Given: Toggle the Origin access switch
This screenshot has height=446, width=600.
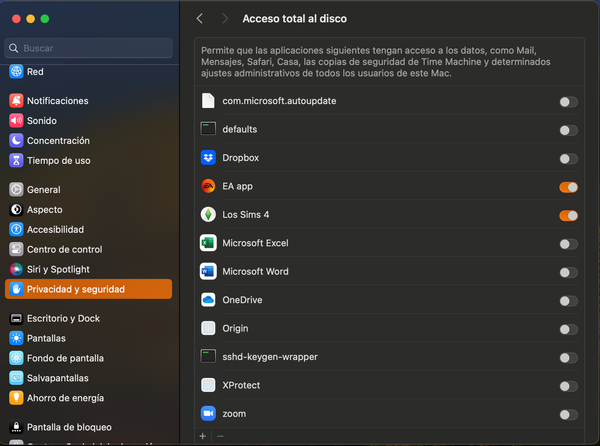Looking at the screenshot, I should (568, 329).
